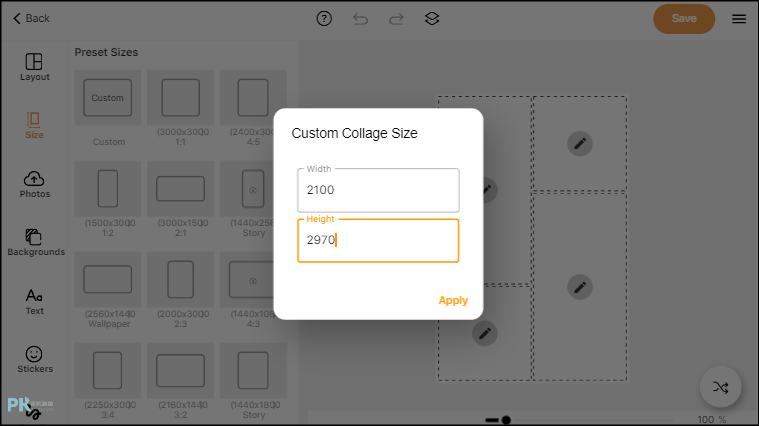Image resolution: width=759 pixels, height=426 pixels.
Task: Switch to the Photos panel
Action: (x=34, y=184)
